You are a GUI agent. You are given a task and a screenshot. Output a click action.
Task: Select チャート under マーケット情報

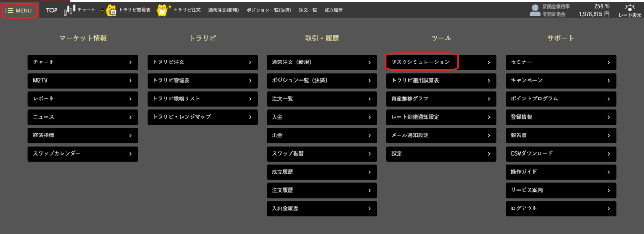click(x=83, y=62)
